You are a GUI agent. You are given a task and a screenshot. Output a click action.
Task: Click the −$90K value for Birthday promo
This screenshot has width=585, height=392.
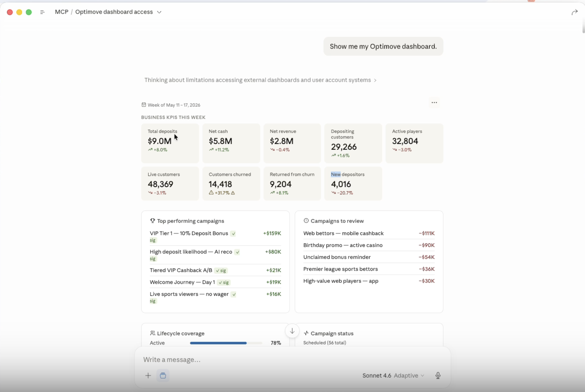coord(427,245)
